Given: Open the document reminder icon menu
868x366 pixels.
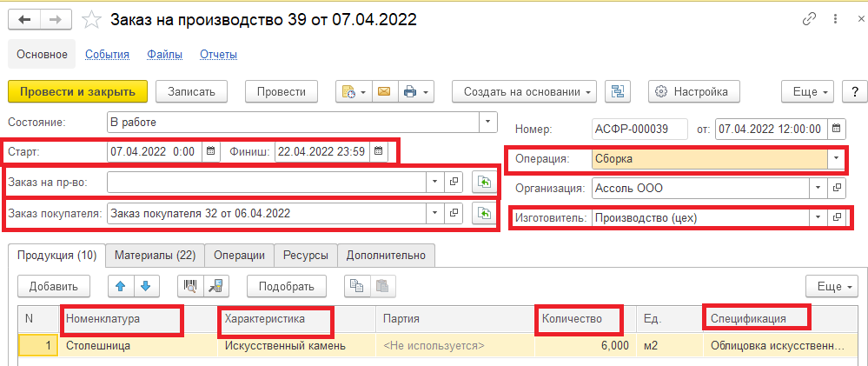Looking at the screenshot, I should pyautogui.click(x=354, y=92).
